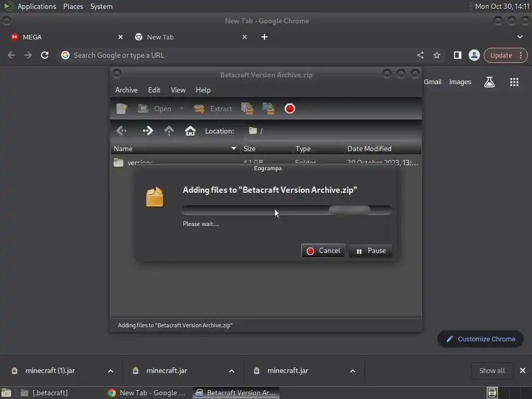Bookmark this tab with the star icon
The height and width of the screenshot is (399, 532).
pos(436,55)
